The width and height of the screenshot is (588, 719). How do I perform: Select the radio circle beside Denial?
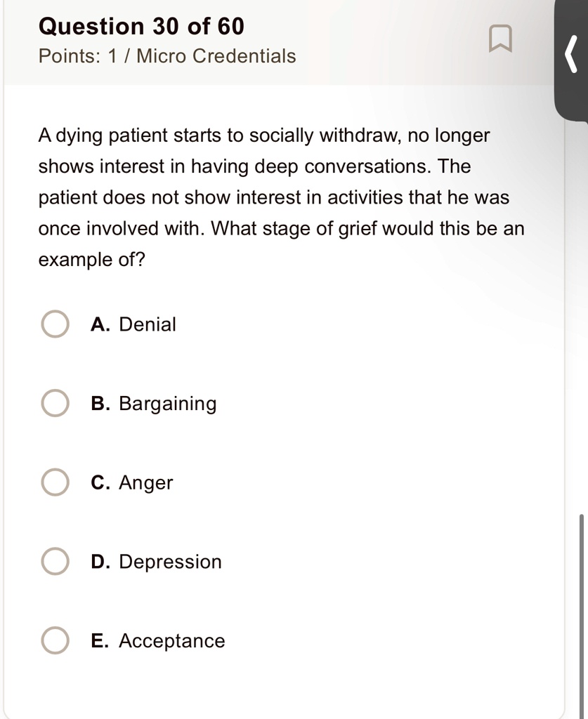click(x=55, y=324)
